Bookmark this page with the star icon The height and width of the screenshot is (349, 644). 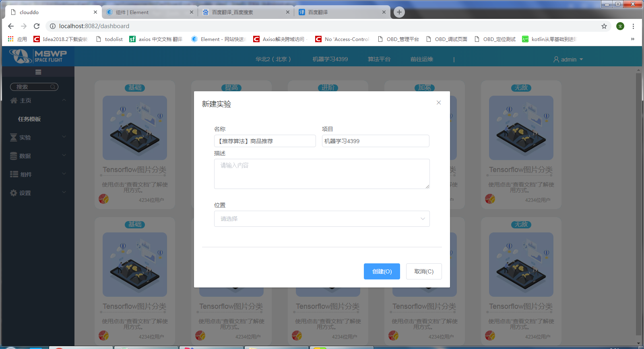pyautogui.click(x=604, y=26)
